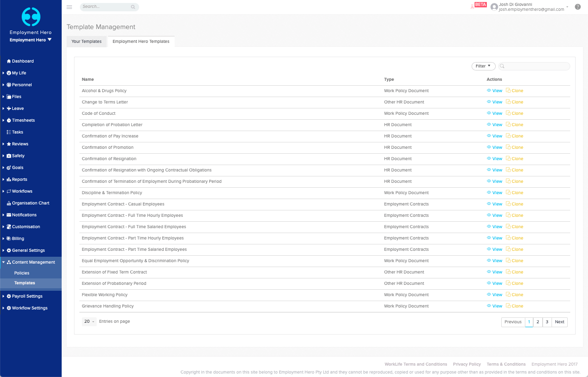588x377 pixels.
Task: Click the help question mark icon
Action: (x=578, y=7)
